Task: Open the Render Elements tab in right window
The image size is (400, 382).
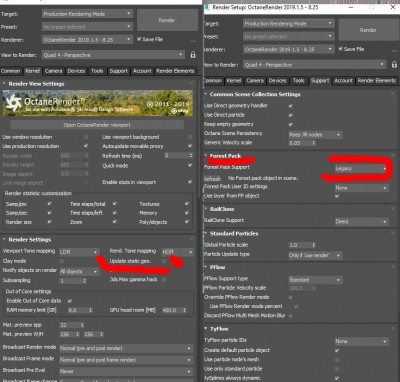Action: 377,81
